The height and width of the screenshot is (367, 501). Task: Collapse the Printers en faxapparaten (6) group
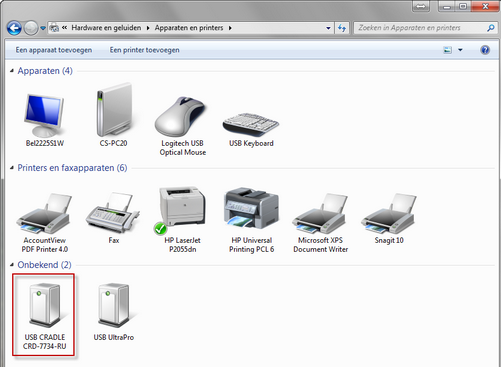click(x=12, y=168)
